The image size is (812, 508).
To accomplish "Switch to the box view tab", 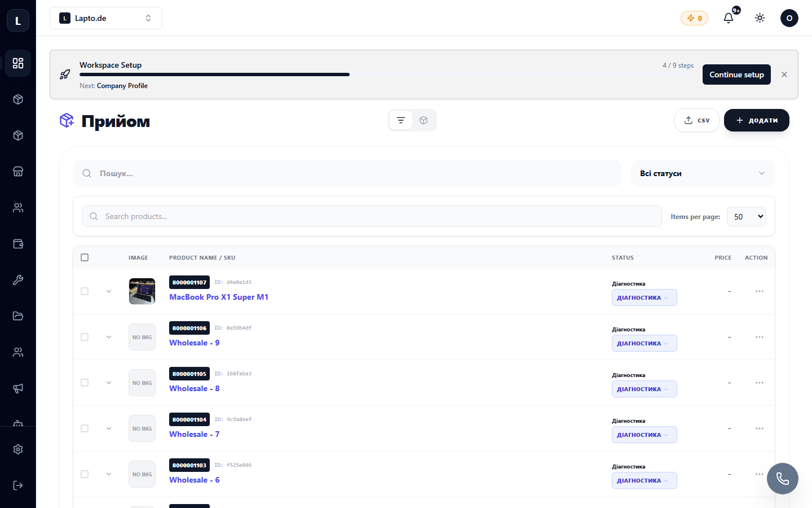I will [423, 120].
